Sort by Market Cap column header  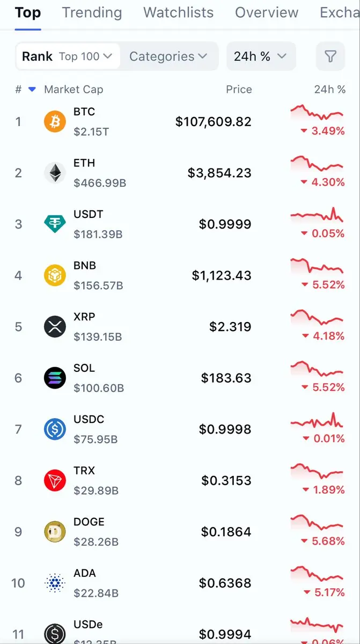[x=74, y=90]
